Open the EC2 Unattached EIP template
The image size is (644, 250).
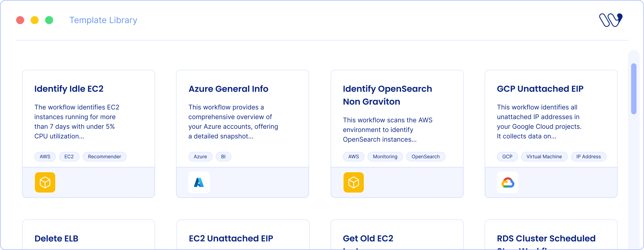231,238
